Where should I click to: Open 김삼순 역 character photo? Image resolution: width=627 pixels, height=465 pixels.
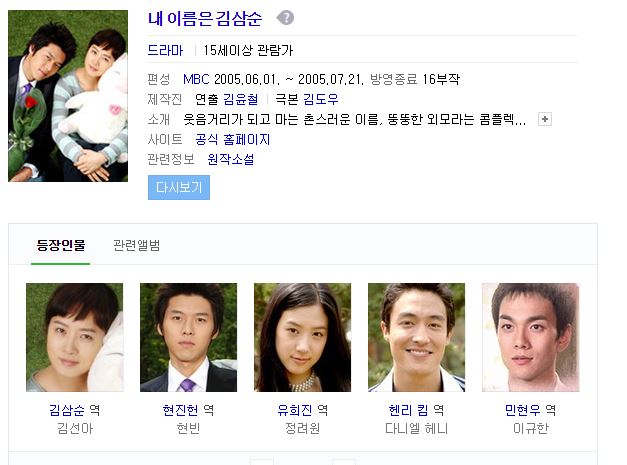(x=75, y=337)
